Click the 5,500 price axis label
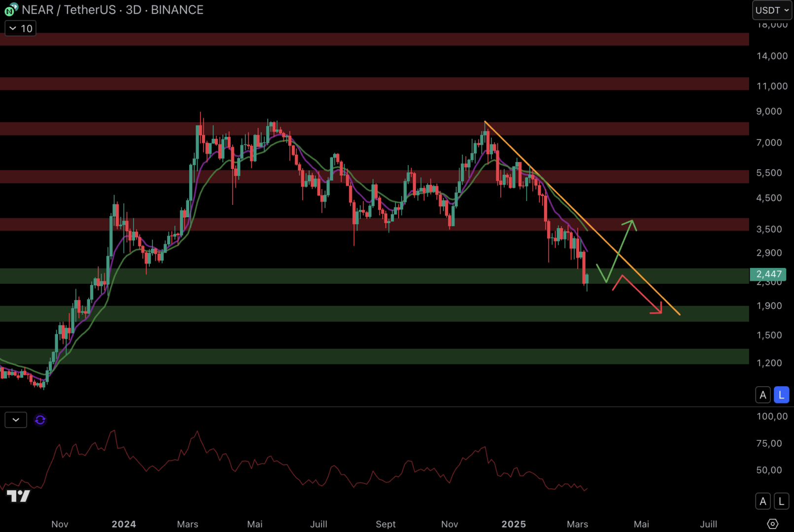The image size is (794, 532). coord(769,173)
